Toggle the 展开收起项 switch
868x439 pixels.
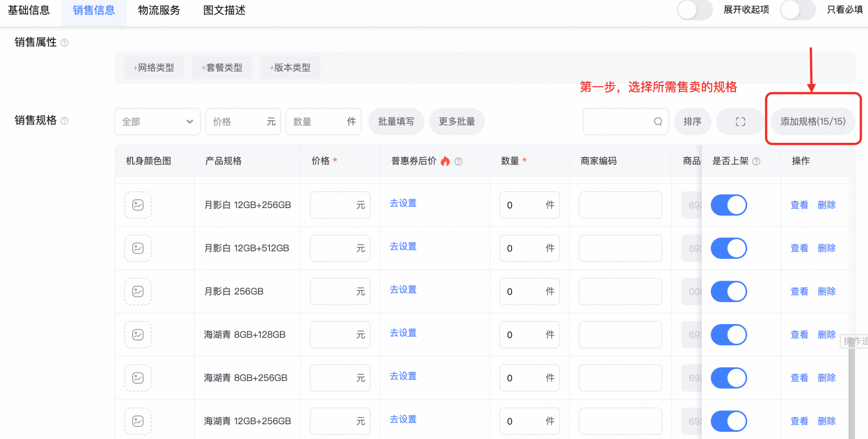tap(695, 10)
